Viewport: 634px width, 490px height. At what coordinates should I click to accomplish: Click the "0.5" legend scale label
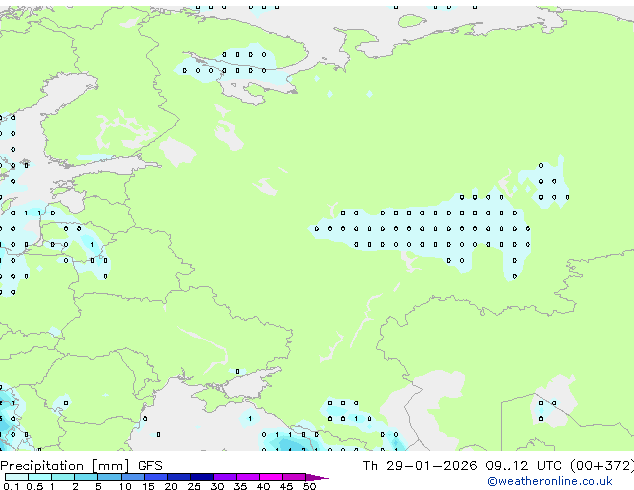(x=35, y=486)
